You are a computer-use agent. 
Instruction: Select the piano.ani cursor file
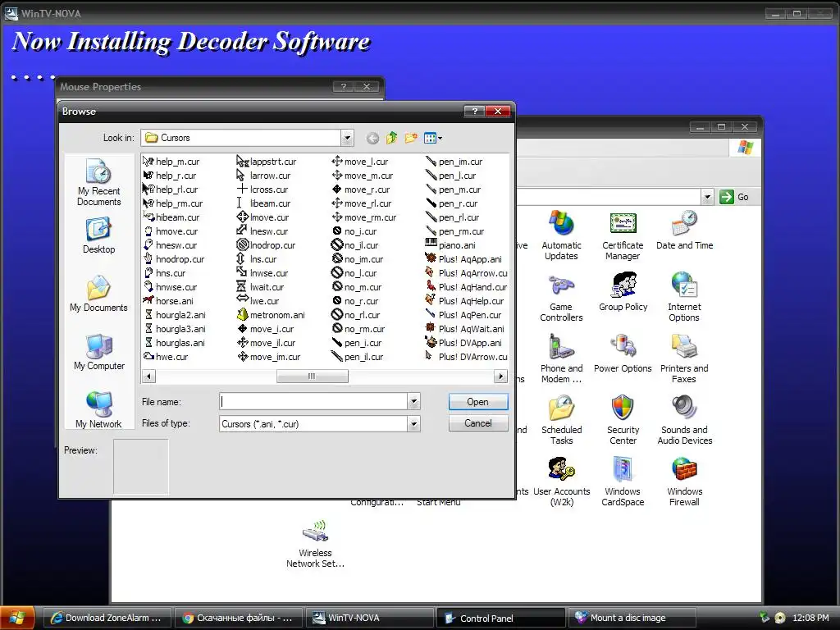click(450, 244)
